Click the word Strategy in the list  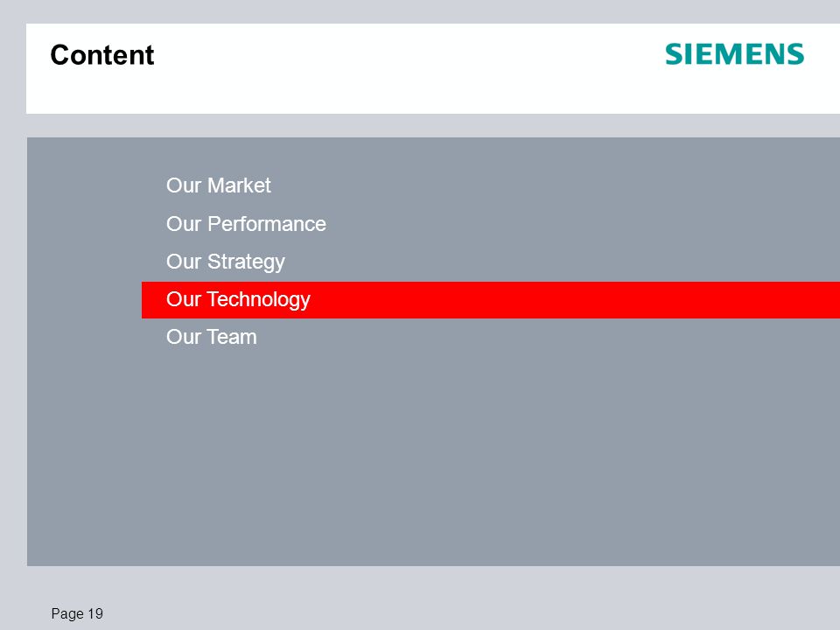click(x=247, y=262)
